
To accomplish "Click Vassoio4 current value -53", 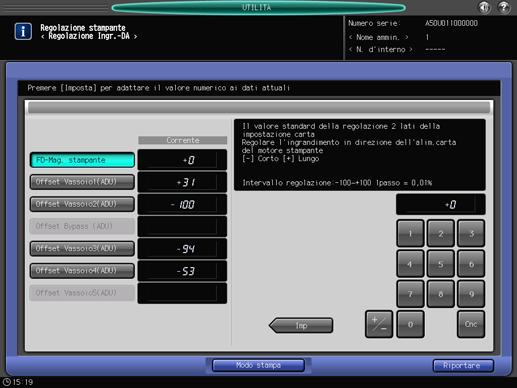I will [182, 271].
